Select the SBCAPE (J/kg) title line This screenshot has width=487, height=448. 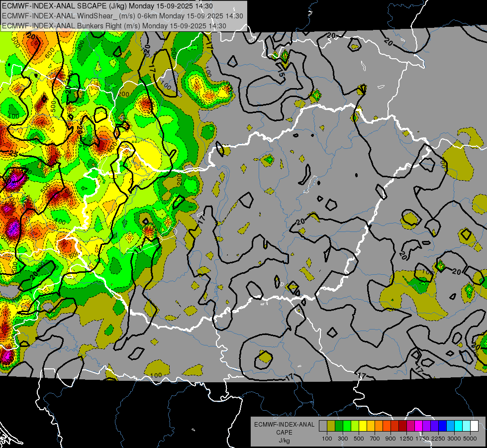(107, 6)
